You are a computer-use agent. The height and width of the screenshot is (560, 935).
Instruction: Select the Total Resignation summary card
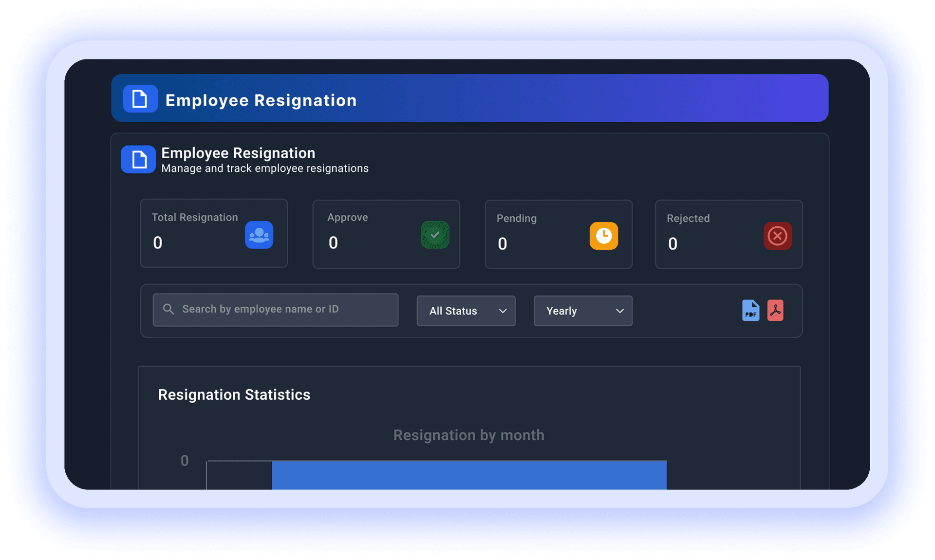click(213, 234)
